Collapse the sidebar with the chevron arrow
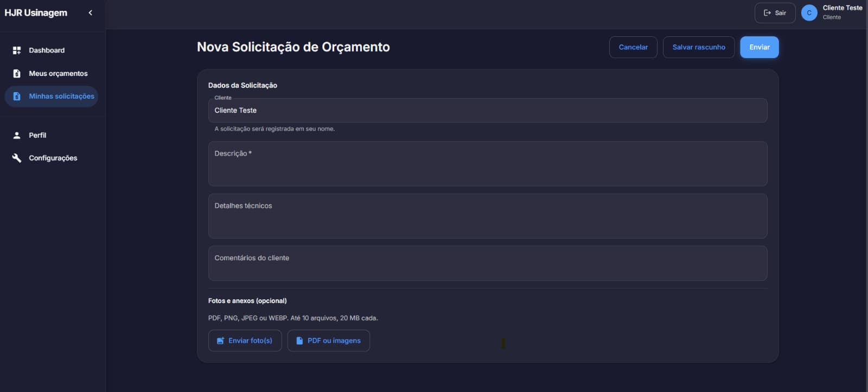 coord(90,12)
